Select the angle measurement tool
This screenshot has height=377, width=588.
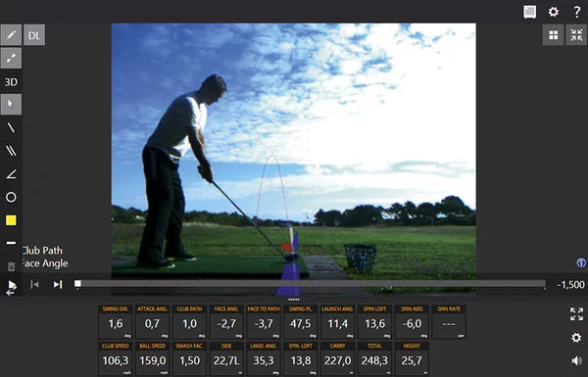pos(11,174)
